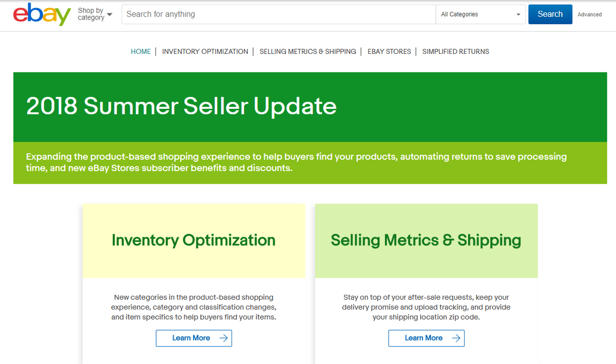Click the 2018 Summer Seller Update banner

pos(308,107)
